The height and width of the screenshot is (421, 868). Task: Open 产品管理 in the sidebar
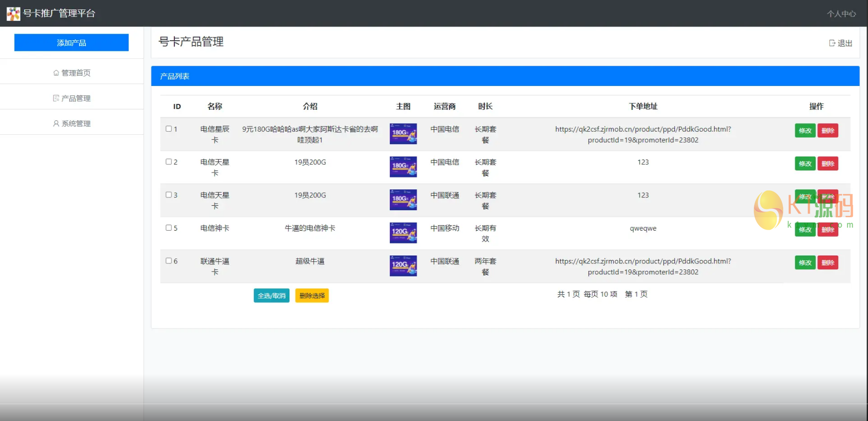click(x=72, y=98)
